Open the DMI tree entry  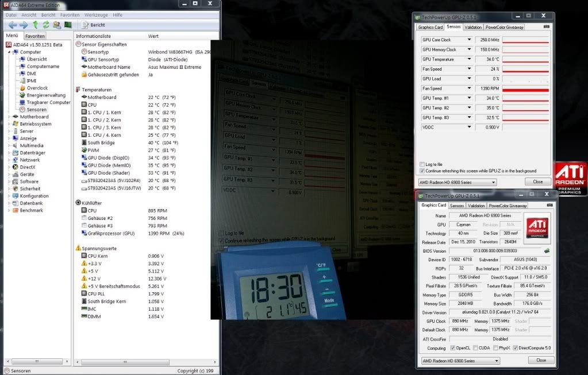point(32,74)
